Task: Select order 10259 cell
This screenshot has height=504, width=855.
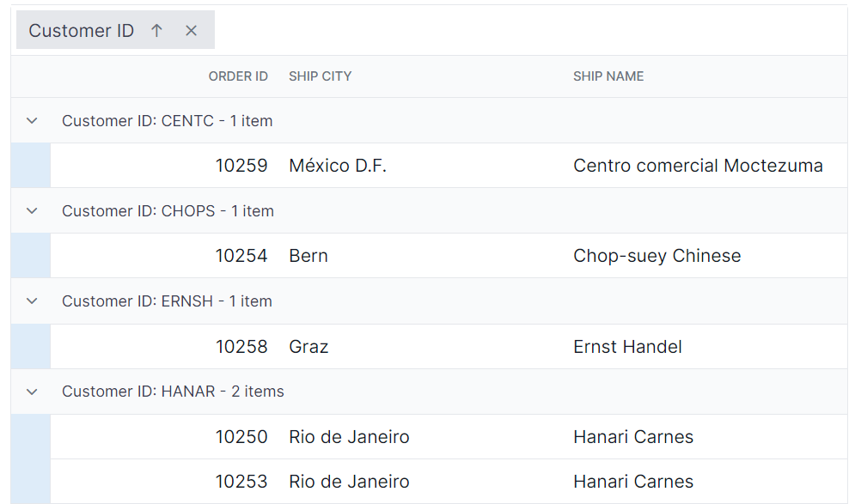Action: [x=241, y=166]
